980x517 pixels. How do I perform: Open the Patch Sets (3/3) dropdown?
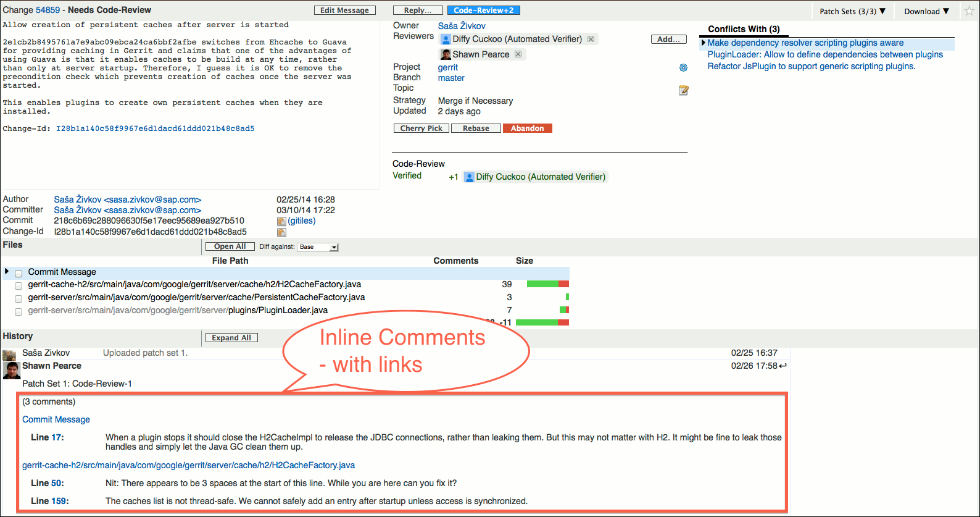[852, 11]
